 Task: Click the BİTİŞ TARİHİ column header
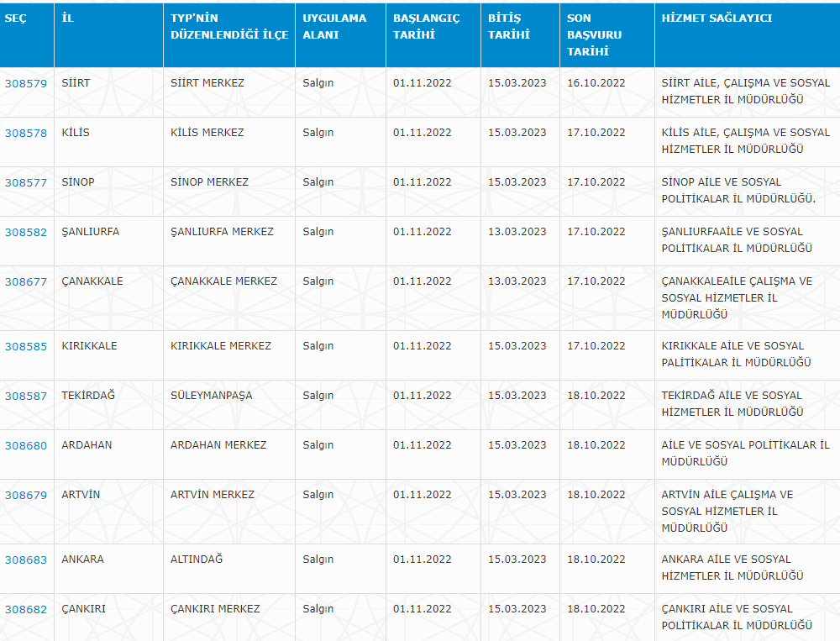click(521, 35)
